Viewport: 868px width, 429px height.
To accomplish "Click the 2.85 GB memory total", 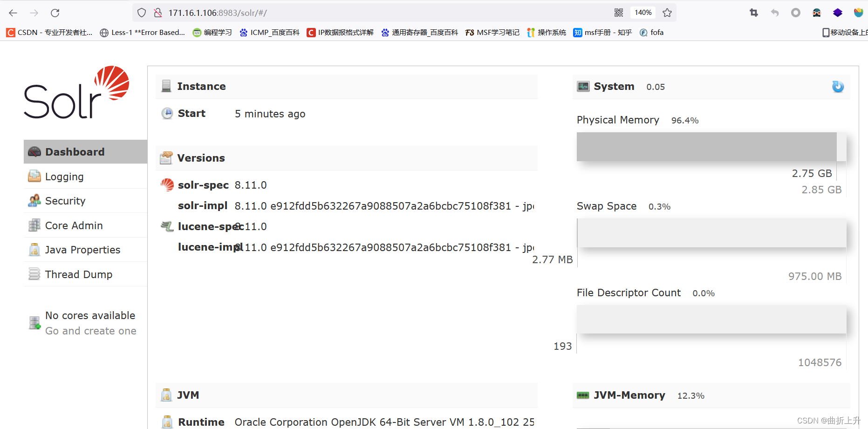I will 821,190.
